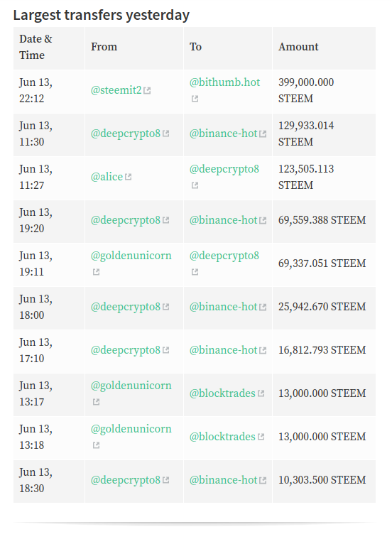
Task: Click external icon under @goldenunicorn in 13:18 row
Action: (96, 445)
